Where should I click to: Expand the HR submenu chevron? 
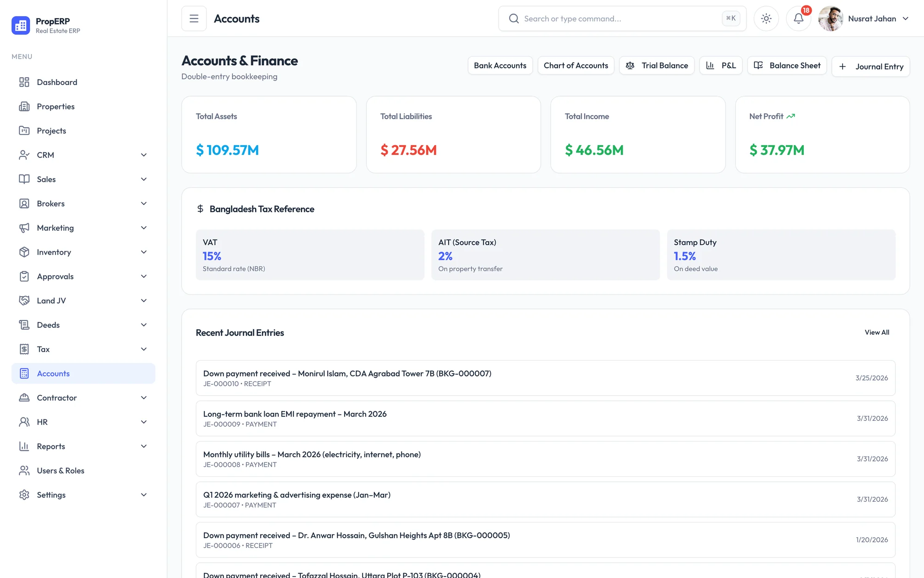[144, 422]
